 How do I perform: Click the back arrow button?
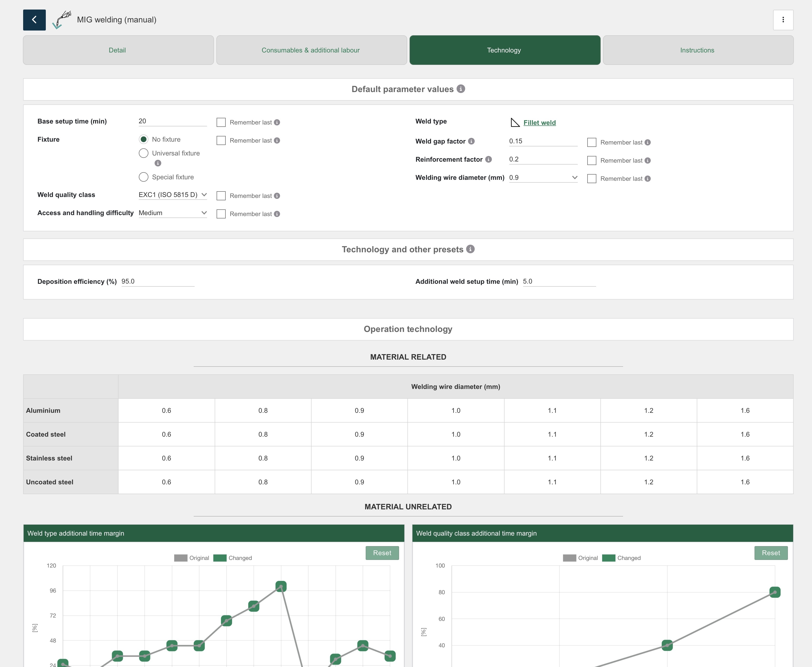pos(34,20)
